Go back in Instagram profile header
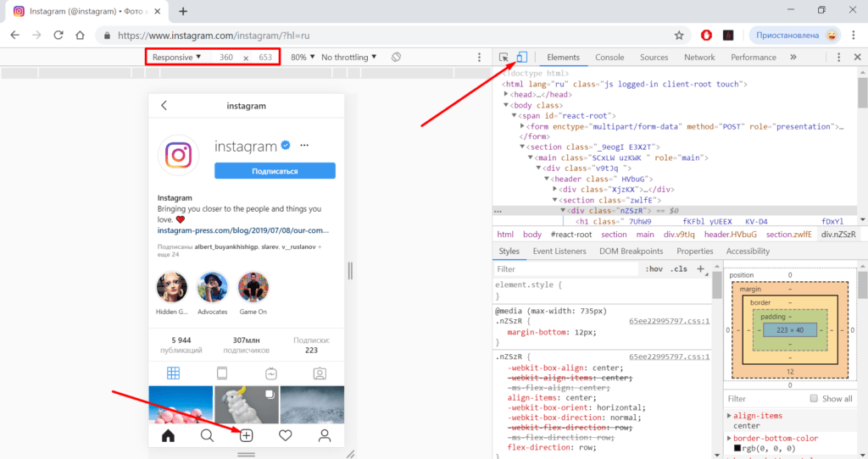 point(164,105)
